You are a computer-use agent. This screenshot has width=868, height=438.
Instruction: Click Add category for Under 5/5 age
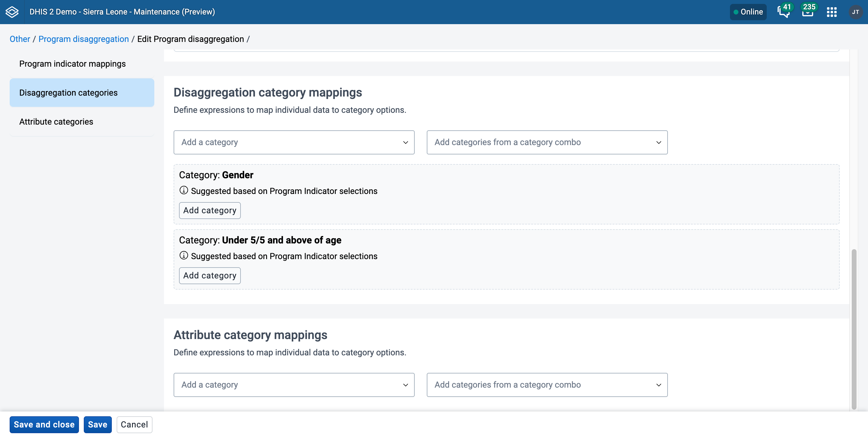(209, 275)
